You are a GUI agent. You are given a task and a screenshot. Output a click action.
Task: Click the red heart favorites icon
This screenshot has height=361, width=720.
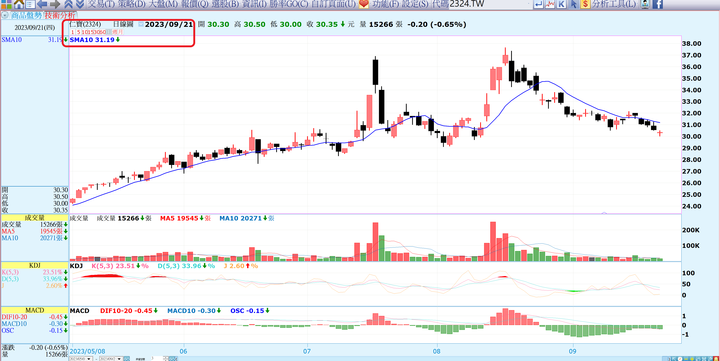point(364,4)
